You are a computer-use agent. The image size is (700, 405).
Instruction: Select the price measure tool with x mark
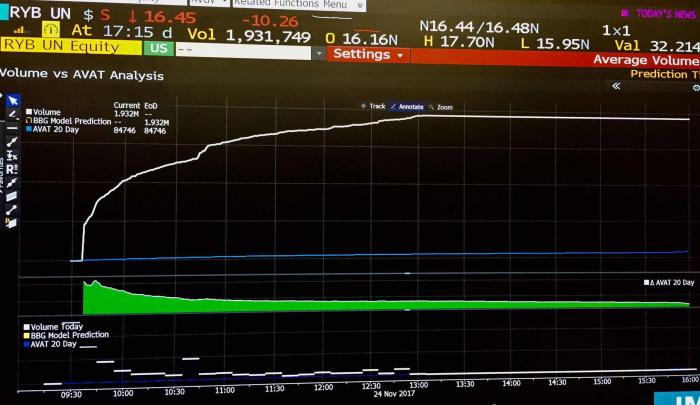12,156
